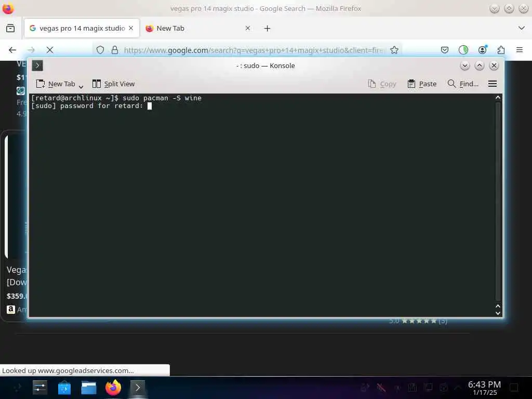Click the $359 price in Google results
Screen dimensions: 532x399
coord(17,296)
